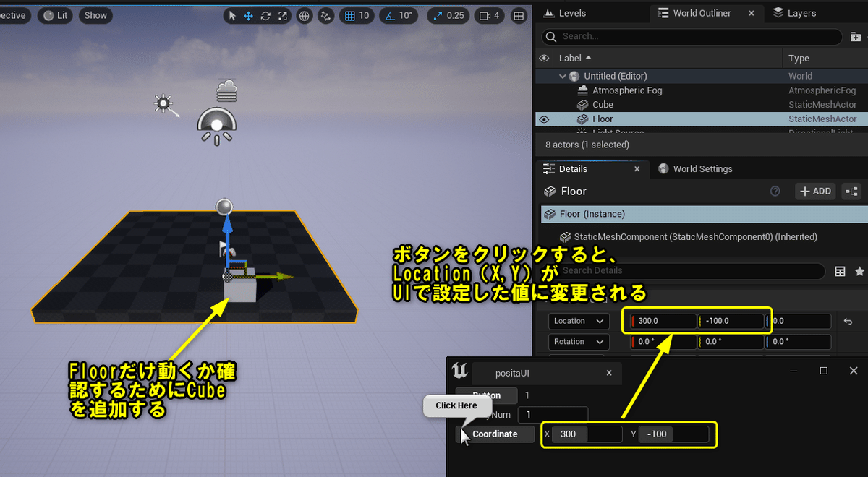
Task: Toggle surface snapping icon in viewport toolbar
Action: [326, 15]
